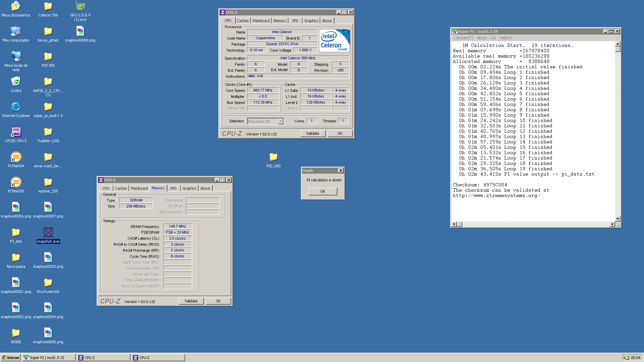Image resolution: width=644 pixels, height=362 pixels.
Task: Select the PIII 850 folder
Action: 48,59
